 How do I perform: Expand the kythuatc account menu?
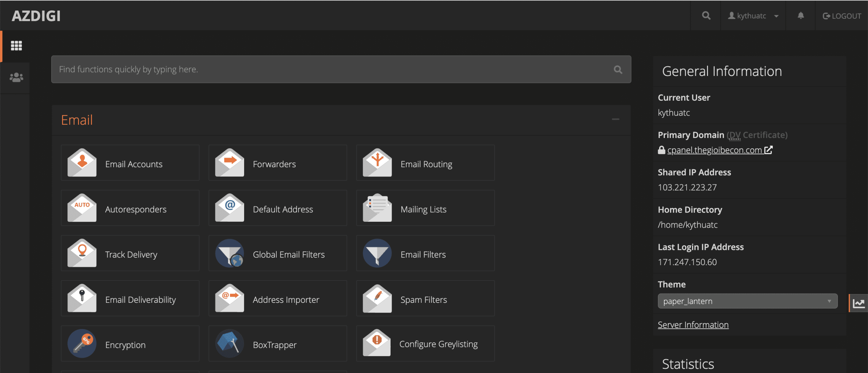pos(753,15)
